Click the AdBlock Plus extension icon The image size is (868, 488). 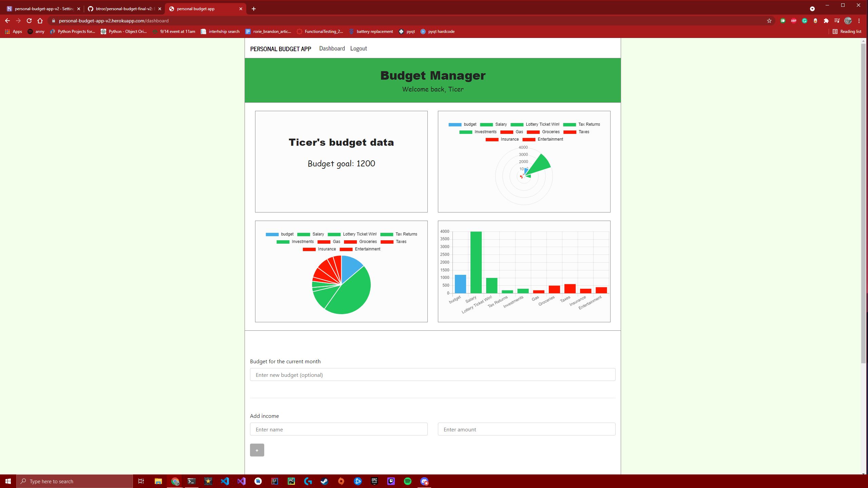[x=793, y=21]
